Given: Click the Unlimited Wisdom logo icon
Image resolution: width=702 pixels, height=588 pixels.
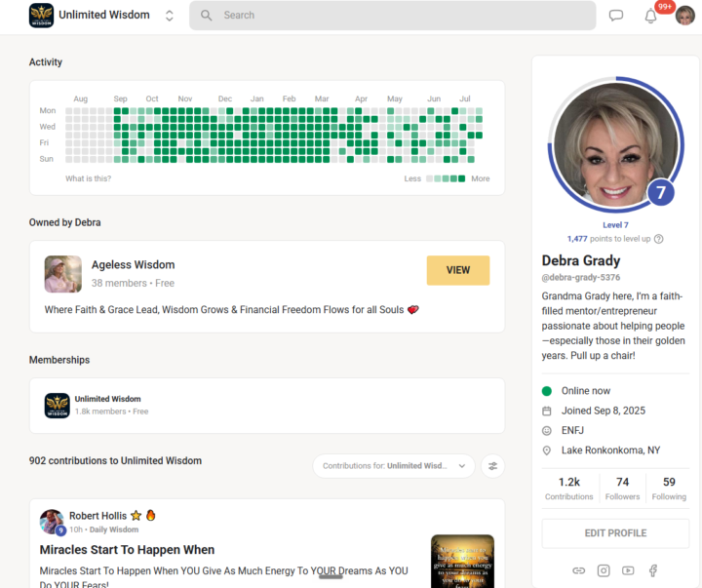Looking at the screenshot, I should (41, 16).
